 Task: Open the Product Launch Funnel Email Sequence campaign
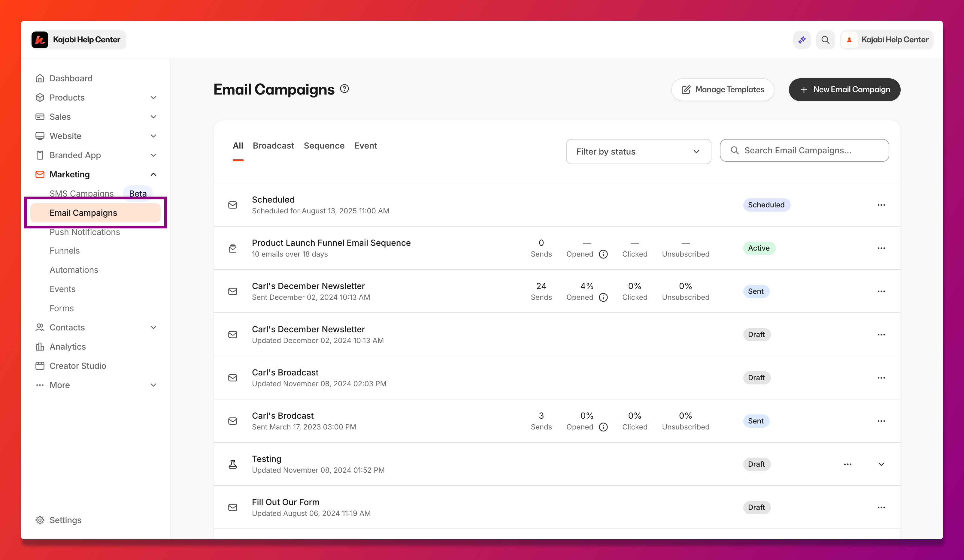click(331, 243)
